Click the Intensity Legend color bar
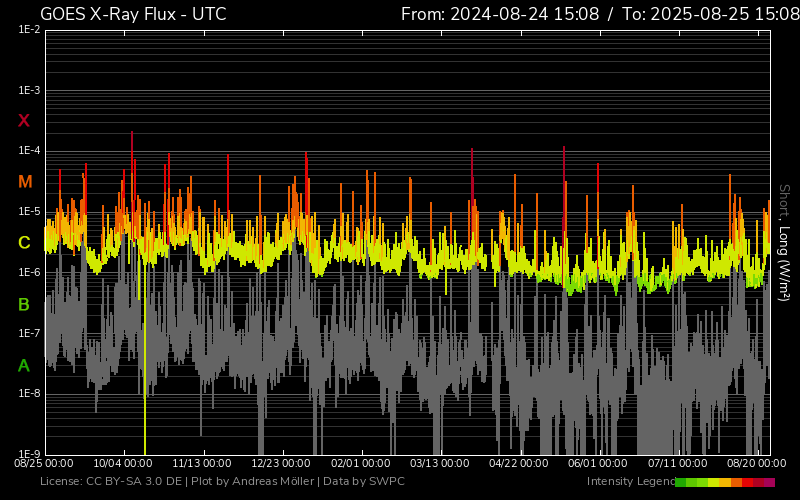The height and width of the screenshot is (500, 800). coord(725,482)
